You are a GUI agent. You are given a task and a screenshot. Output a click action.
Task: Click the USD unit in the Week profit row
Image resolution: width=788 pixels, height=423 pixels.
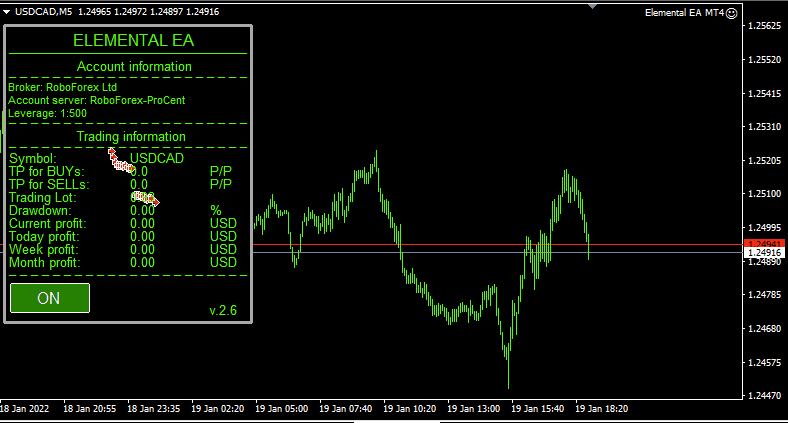pyautogui.click(x=223, y=250)
